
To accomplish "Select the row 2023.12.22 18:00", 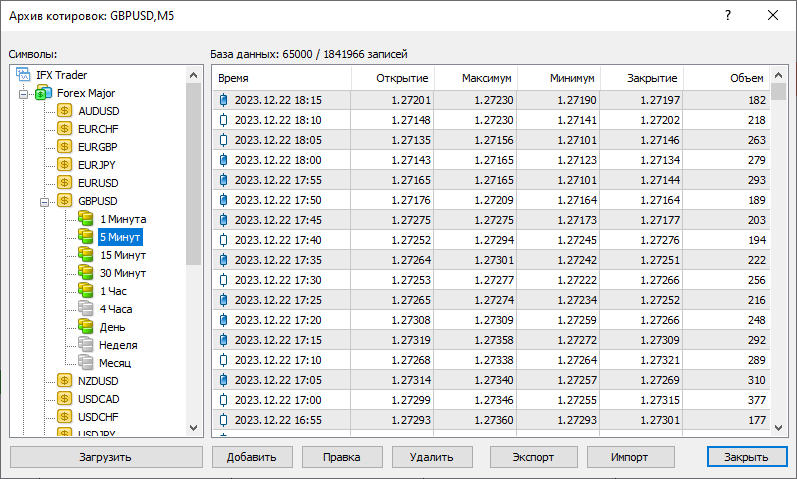I will point(491,160).
